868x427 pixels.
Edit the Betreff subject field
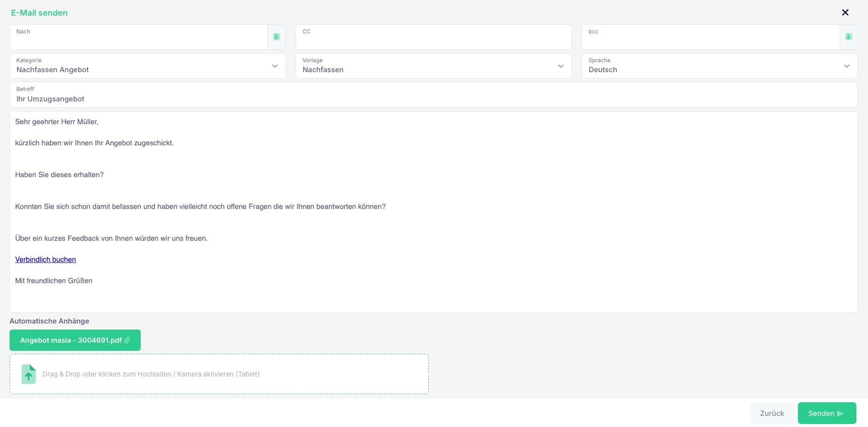pyautogui.click(x=434, y=95)
